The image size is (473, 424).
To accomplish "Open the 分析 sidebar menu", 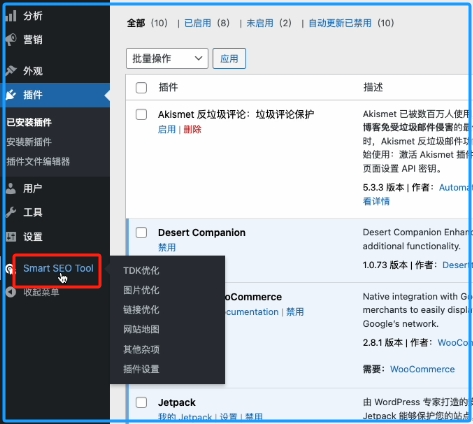I will point(32,16).
